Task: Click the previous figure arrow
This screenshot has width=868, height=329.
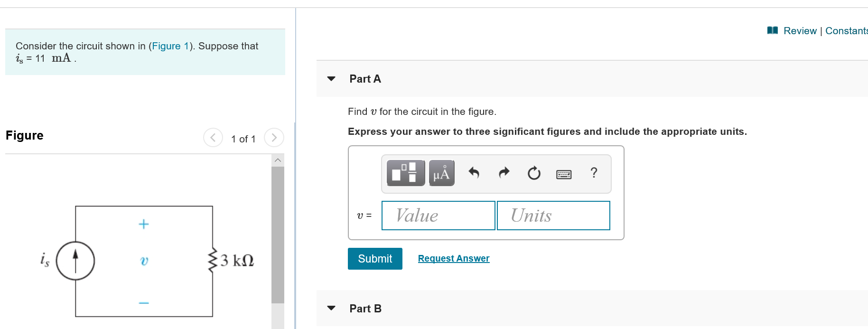Action: 213,138
